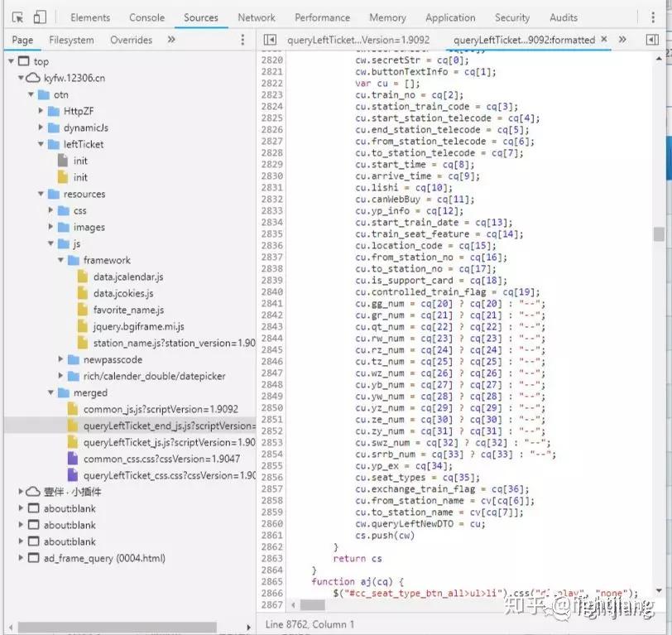Click line number 2840 in gutter
Image resolution: width=672 pixels, height=635 pixels.
coord(272,292)
